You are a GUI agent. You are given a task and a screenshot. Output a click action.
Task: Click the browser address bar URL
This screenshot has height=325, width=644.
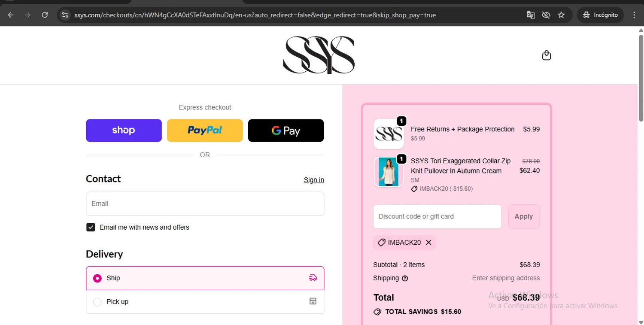pos(255,15)
